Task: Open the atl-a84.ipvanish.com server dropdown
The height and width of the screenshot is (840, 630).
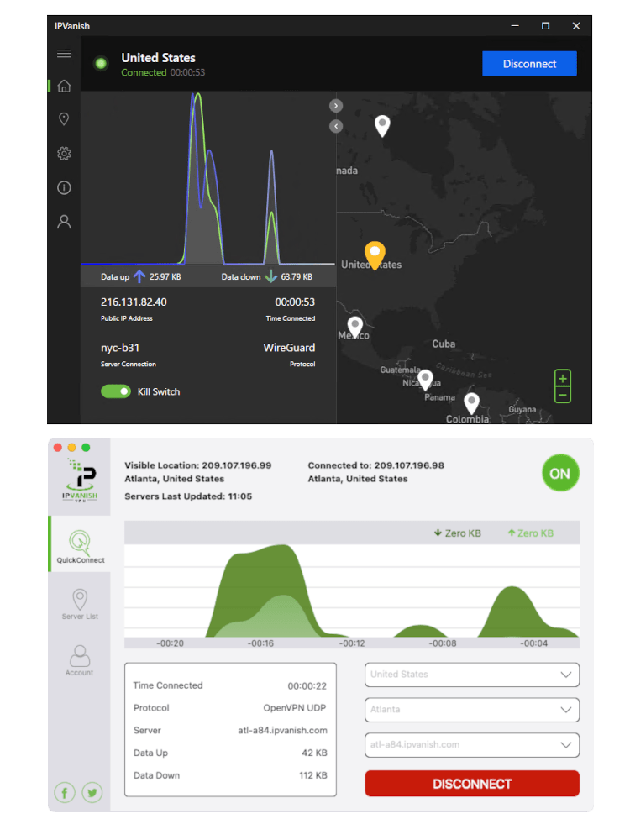Action: pos(472,744)
